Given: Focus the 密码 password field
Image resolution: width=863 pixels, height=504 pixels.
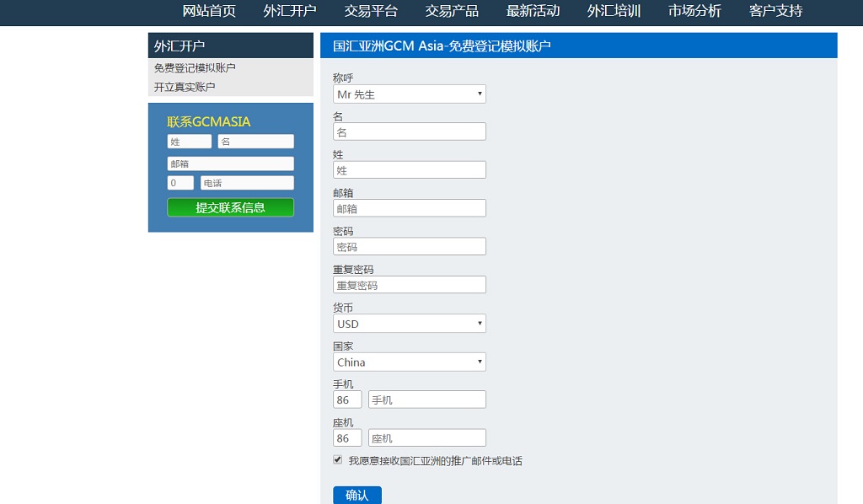Looking at the screenshot, I should [410, 246].
